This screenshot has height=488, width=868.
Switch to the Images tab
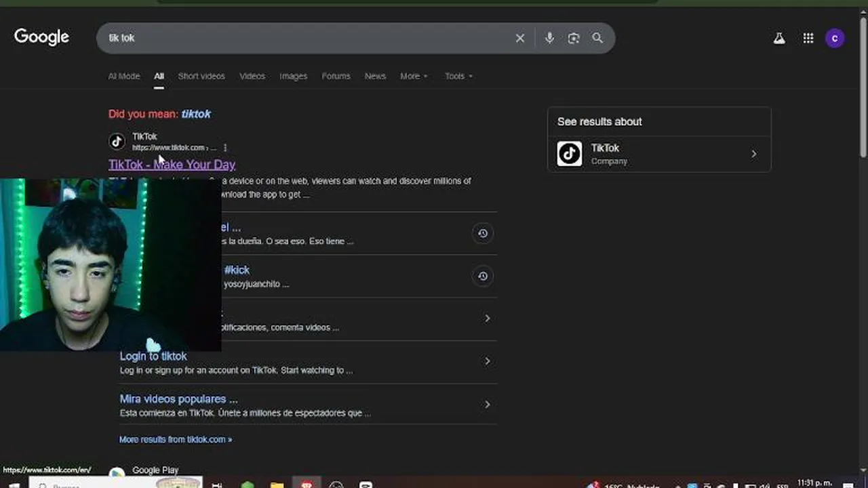tap(294, 76)
